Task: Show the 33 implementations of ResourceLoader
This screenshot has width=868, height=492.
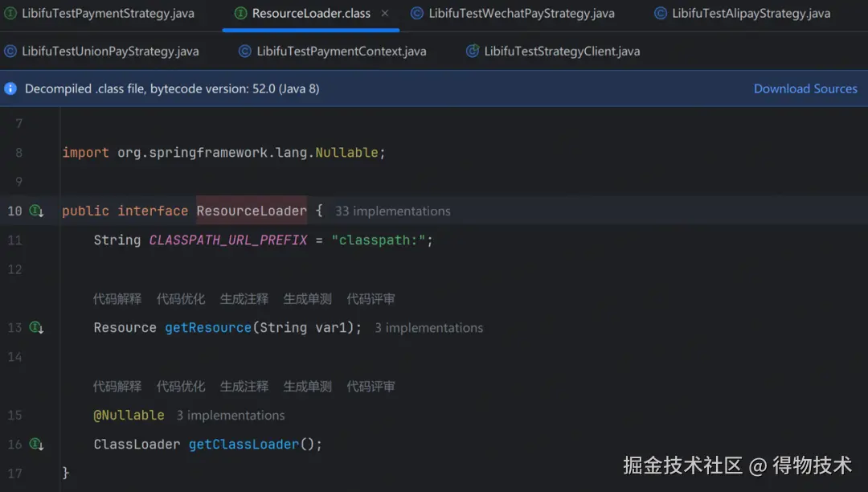Action: click(x=392, y=211)
